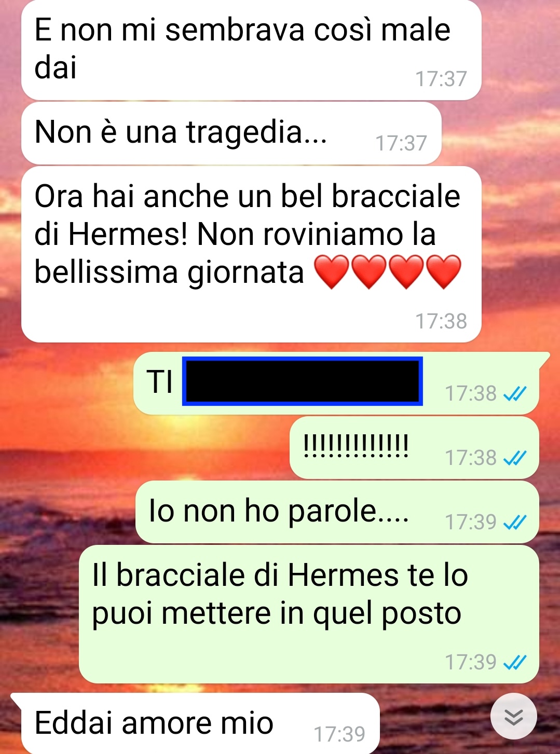Tap the last red heart emoji
The image size is (560, 754).
(444, 272)
